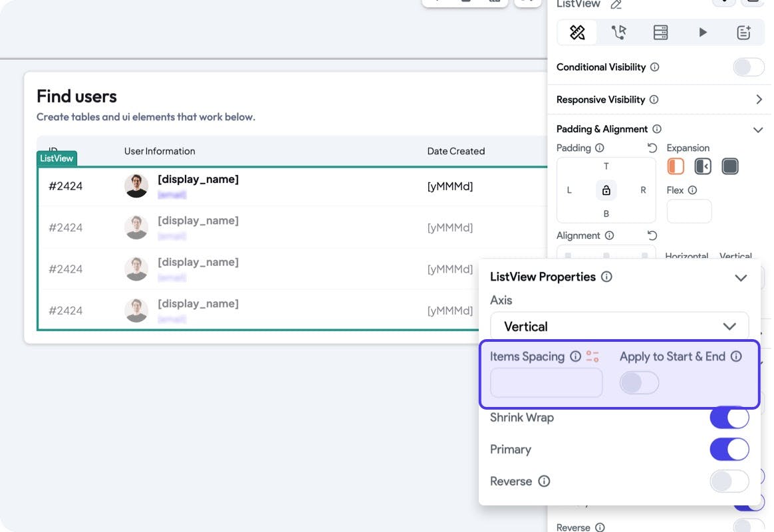Open the documentation note-plus icon
Viewport: 774px width, 532px height.
click(x=743, y=32)
